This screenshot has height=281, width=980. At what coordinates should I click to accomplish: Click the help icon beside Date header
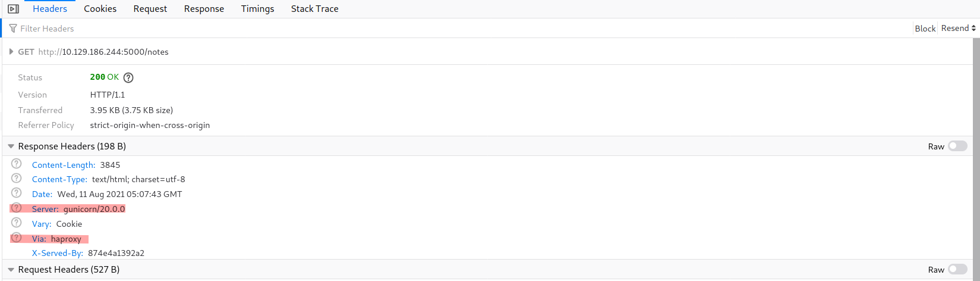pyautogui.click(x=17, y=193)
